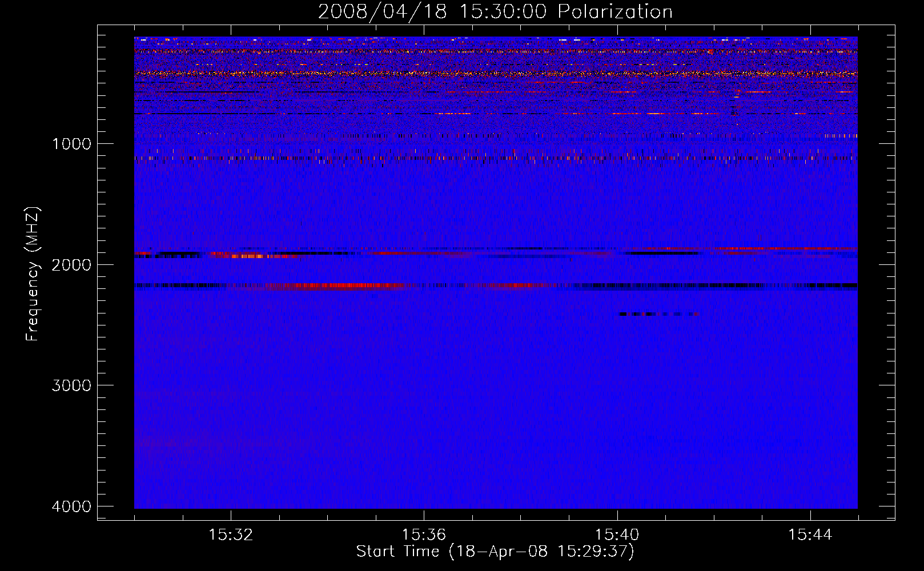Click the 15:32 time tick label

point(231,535)
